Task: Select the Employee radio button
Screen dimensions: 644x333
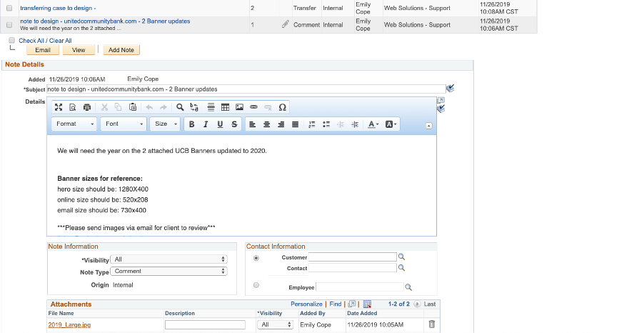Action: pyautogui.click(x=256, y=286)
